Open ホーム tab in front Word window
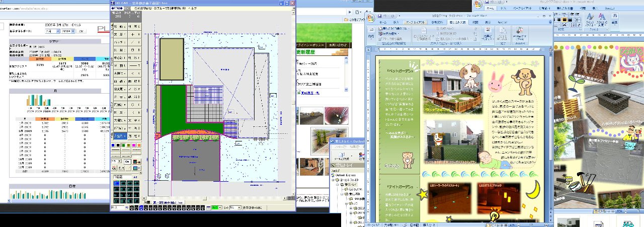The height and width of the screenshot is (227, 644). point(383,22)
